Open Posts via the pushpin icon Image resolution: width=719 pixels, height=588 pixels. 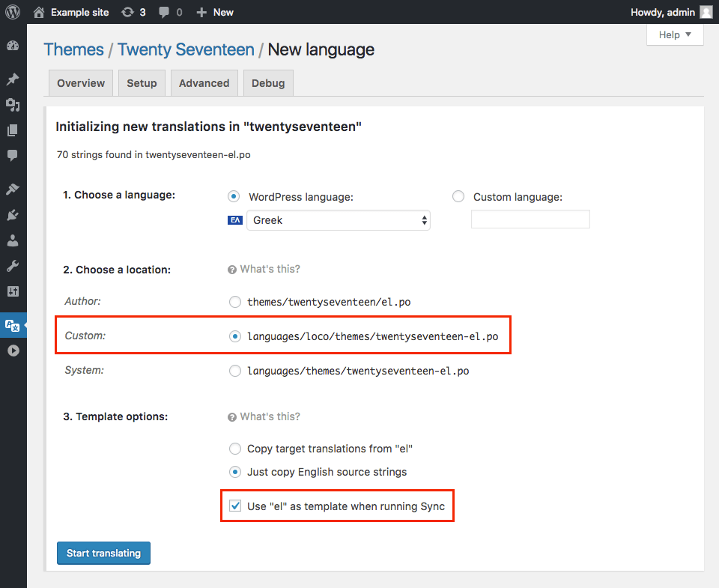(x=13, y=79)
